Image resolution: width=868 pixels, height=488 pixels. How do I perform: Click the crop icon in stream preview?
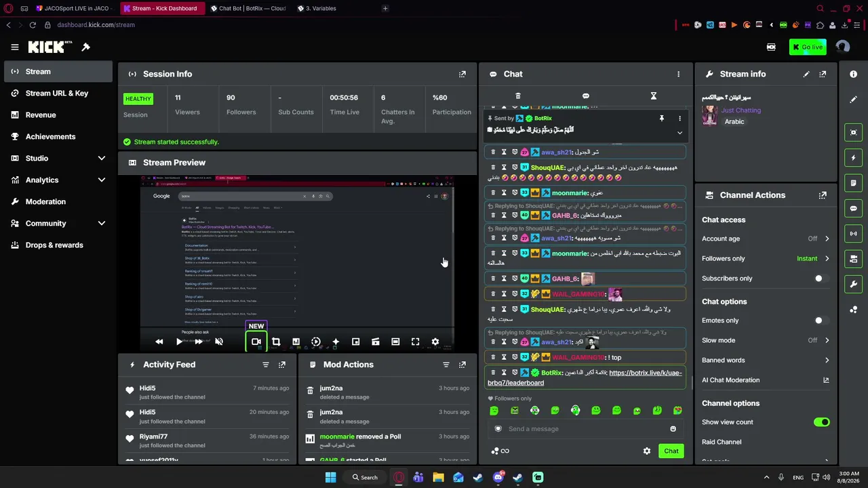(x=276, y=342)
